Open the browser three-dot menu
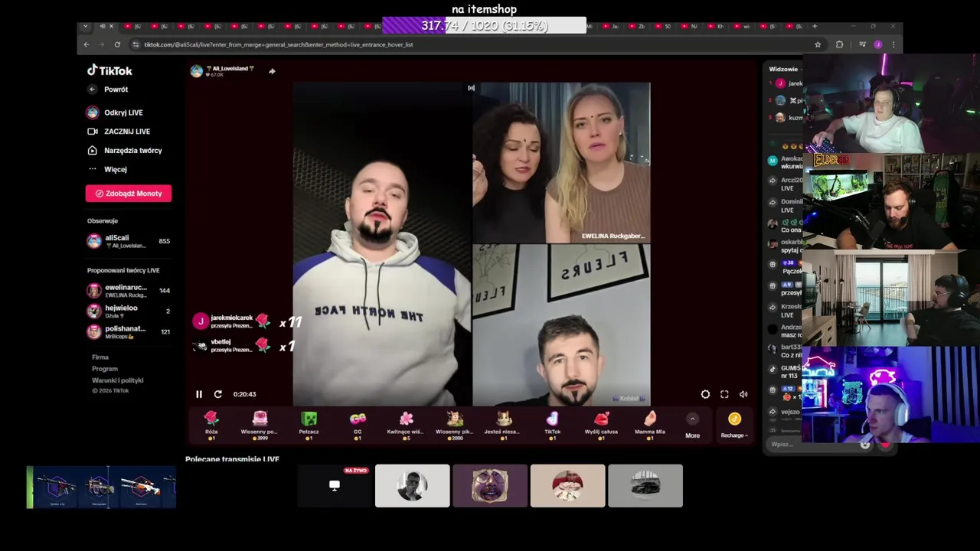Screen dimensions: 980x551 (x=893, y=44)
